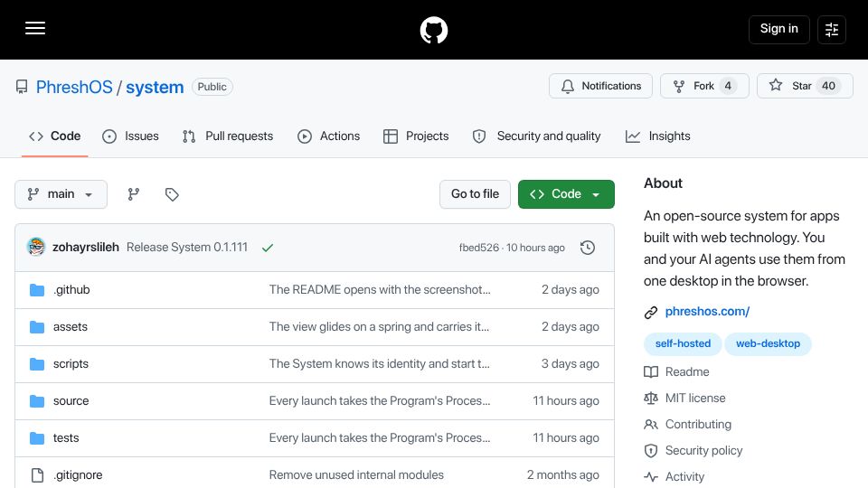Open the source folder

(x=71, y=401)
